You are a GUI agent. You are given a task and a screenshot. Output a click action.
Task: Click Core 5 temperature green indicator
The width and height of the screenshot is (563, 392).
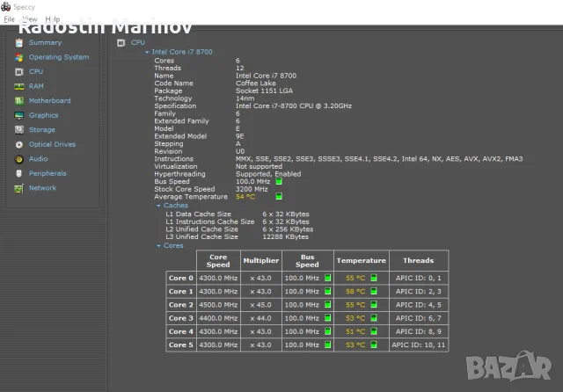pyautogui.click(x=374, y=345)
